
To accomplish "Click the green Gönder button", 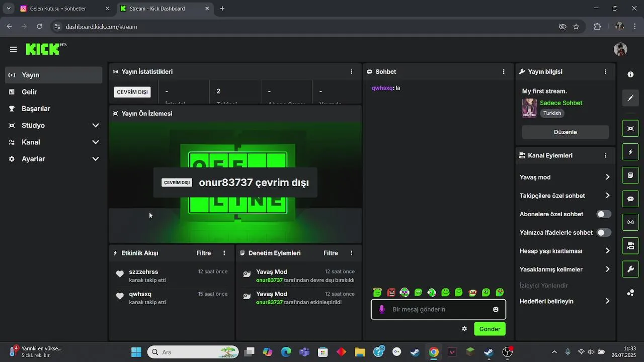I will click(x=490, y=329).
